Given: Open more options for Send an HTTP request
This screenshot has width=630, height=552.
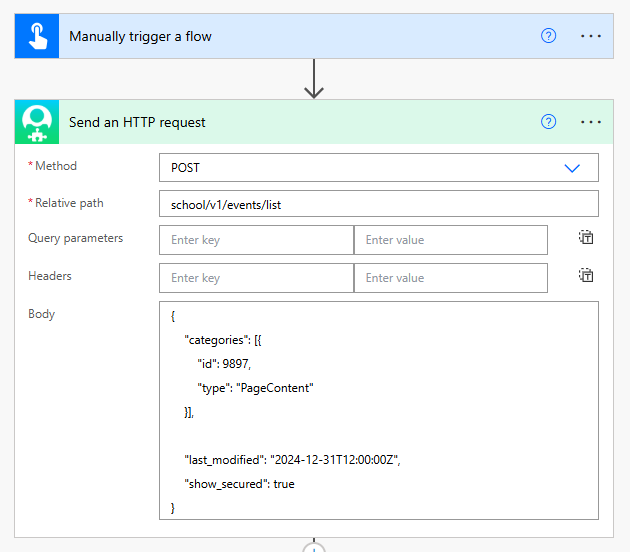Looking at the screenshot, I should point(591,122).
